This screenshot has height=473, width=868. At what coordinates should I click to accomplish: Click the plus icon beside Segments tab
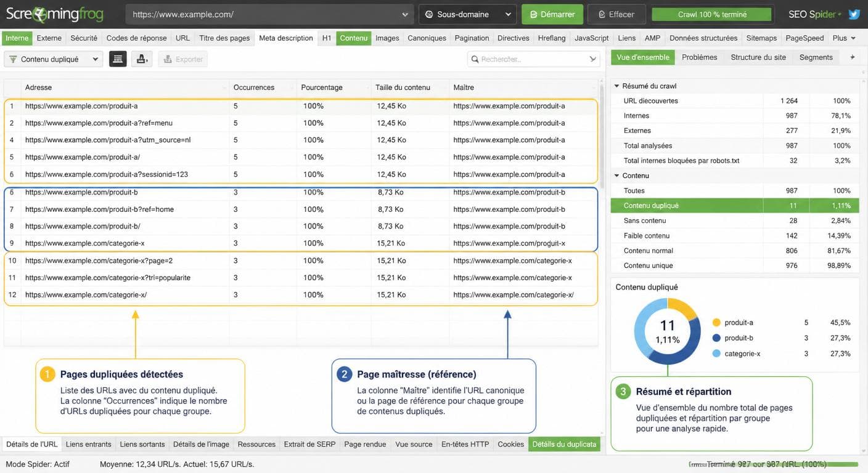pos(853,57)
